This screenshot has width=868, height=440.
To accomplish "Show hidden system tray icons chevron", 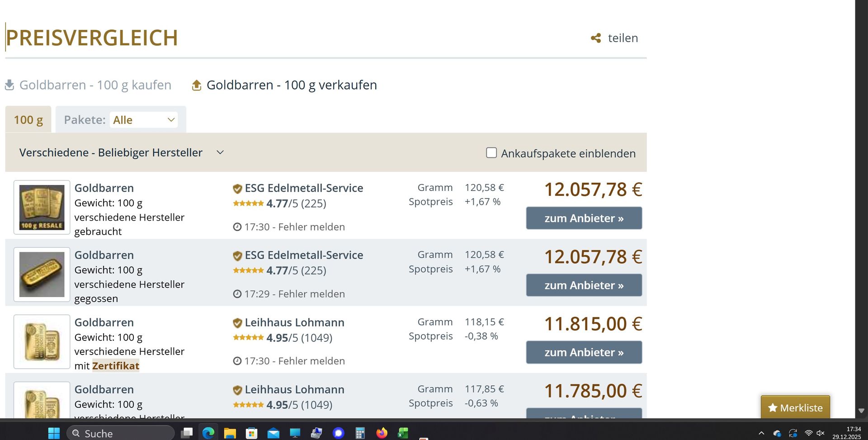I will (761, 433).
